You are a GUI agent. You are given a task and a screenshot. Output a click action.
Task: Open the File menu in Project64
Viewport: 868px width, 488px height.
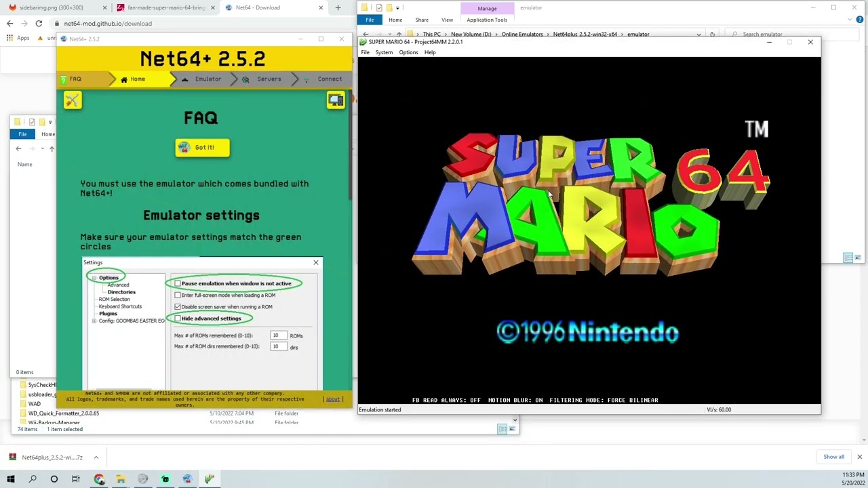click(x=365, y=52)
